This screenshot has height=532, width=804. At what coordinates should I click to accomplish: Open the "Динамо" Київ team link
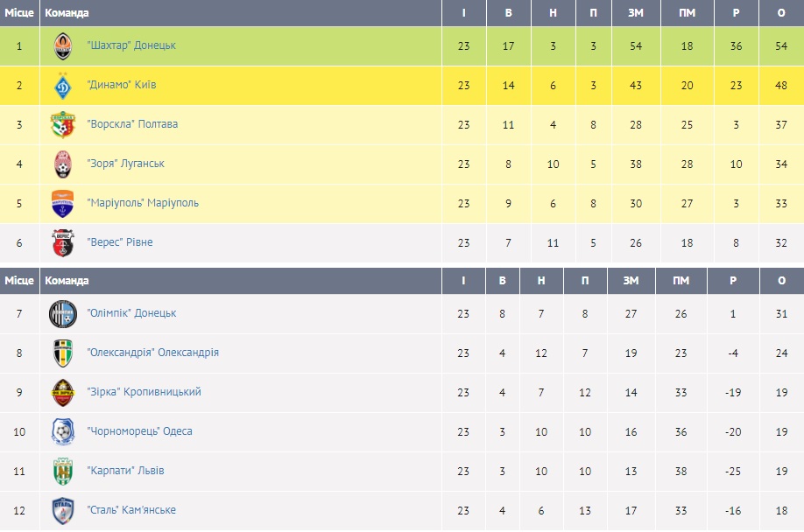coord(122,85)
